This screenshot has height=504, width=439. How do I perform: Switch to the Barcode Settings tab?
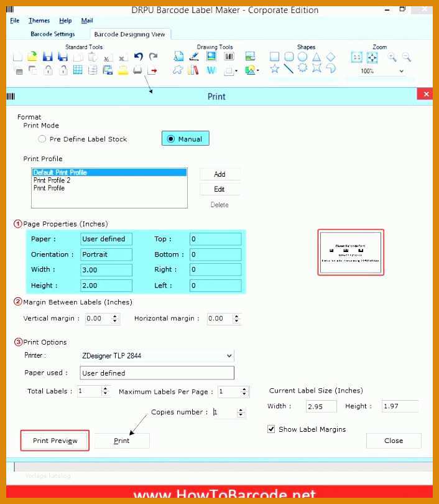point(53,34)
